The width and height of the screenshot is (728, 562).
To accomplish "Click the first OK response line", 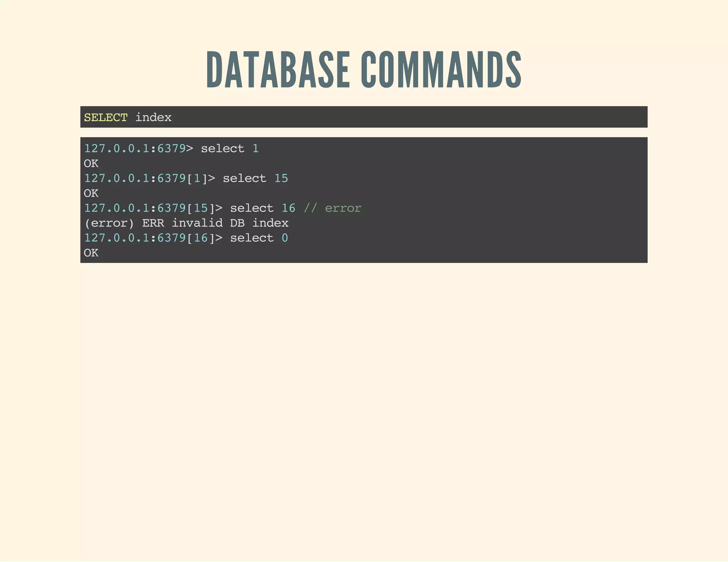I will [x=91, y=163].
